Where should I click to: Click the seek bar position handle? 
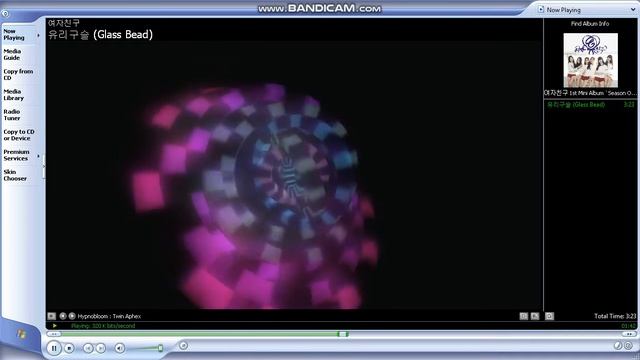[x=343, y=334]
